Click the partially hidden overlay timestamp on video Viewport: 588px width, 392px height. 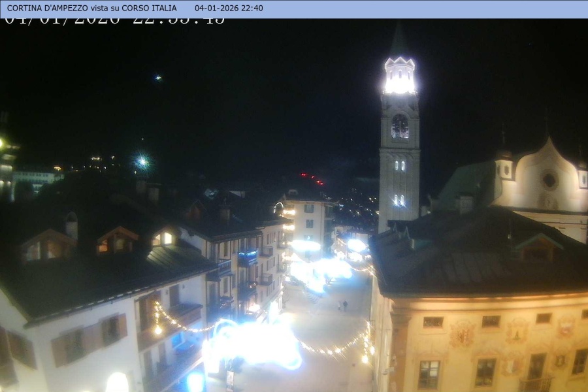click(114, 21)
